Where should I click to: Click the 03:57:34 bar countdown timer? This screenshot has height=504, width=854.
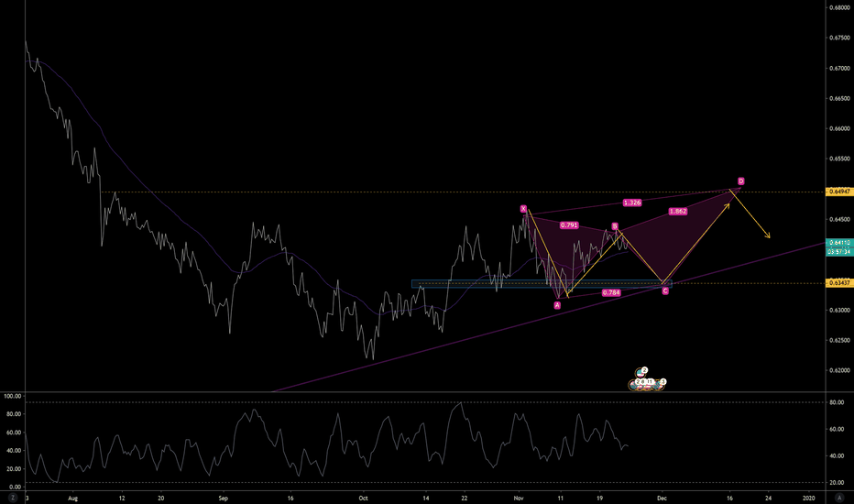(x=840, y=251)
